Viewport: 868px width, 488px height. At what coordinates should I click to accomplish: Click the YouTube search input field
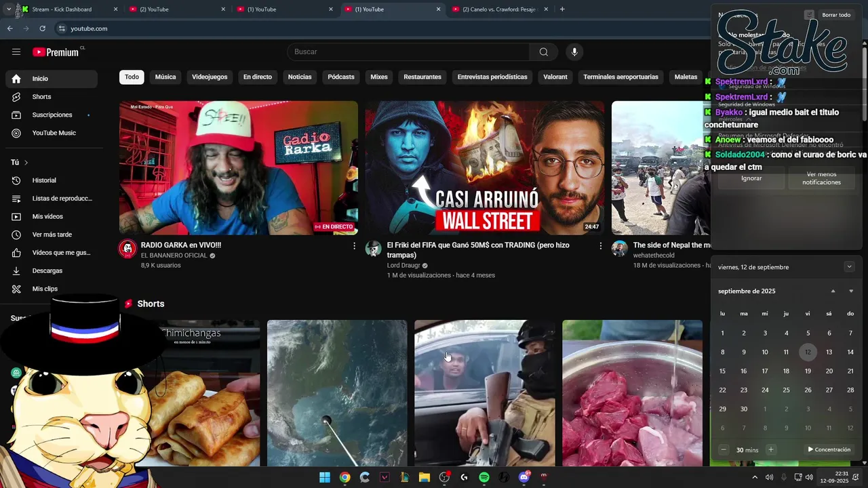(x=408, y=52)
